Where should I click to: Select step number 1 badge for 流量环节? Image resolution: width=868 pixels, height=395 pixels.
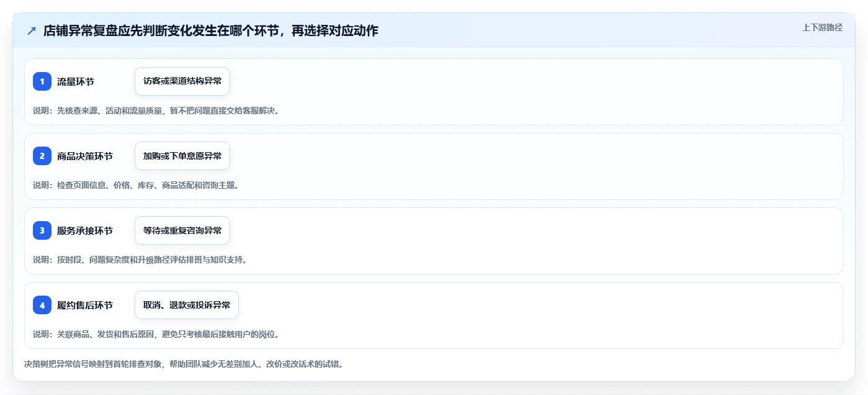pos(42,81)
